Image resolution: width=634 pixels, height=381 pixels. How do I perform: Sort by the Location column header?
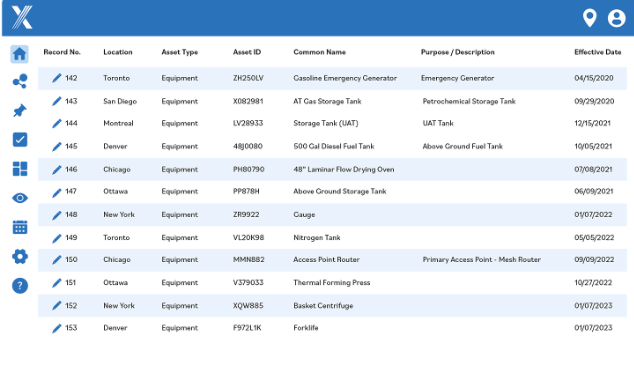(118, 52)
